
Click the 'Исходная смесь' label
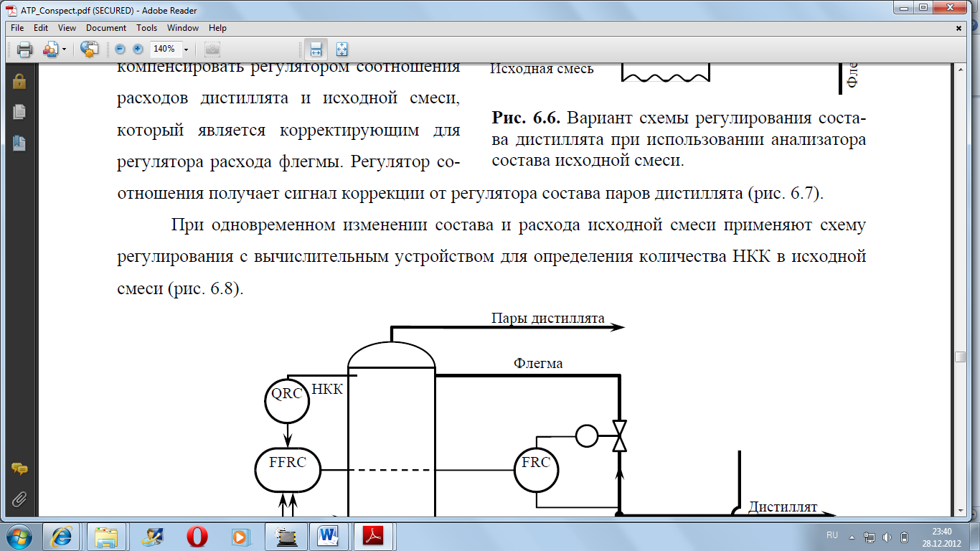click(542, 69)
